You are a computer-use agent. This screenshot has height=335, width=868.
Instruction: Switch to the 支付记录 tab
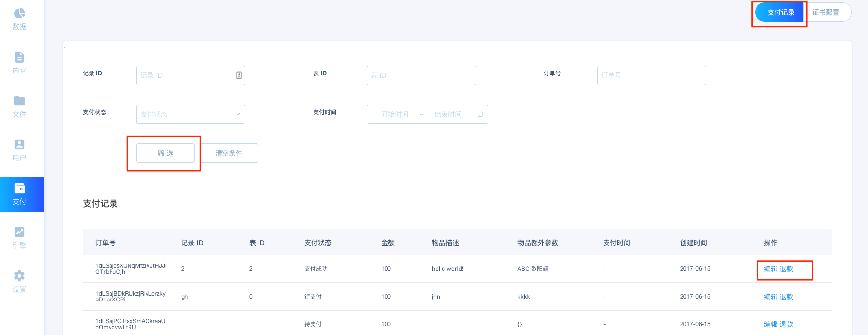pyautogui.click(x=780, y=13)
